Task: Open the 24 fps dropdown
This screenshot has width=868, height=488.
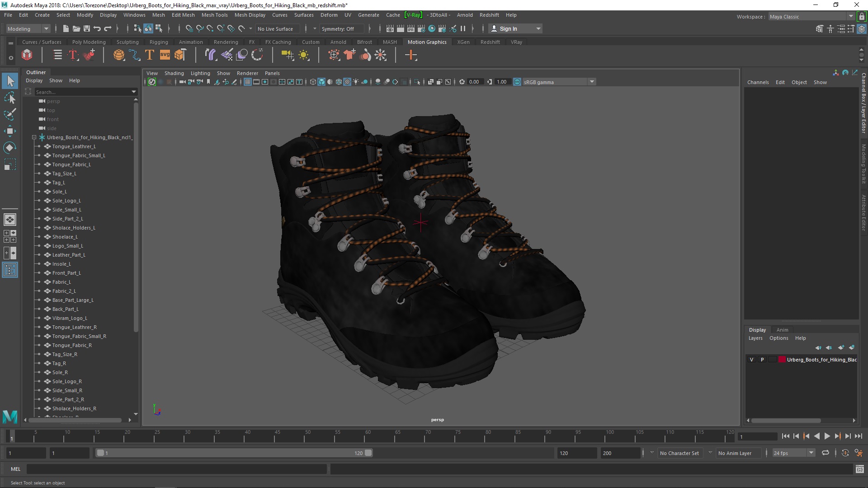Action: coord(793,453)
